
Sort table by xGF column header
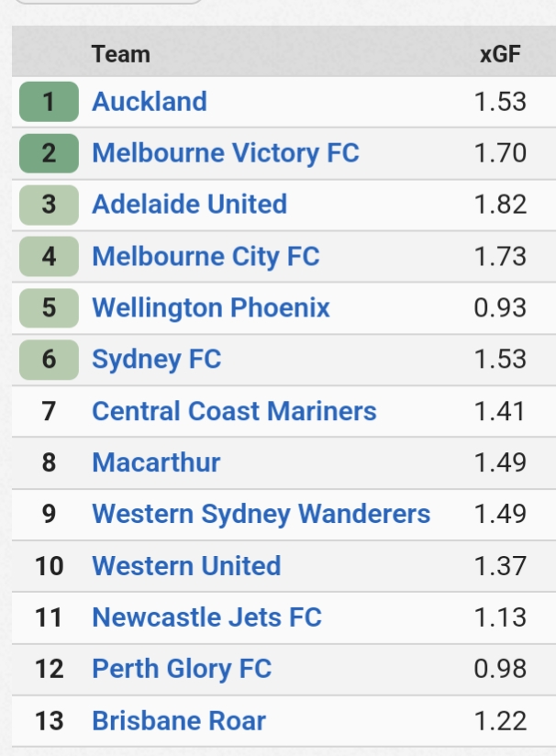coord(500,54)
